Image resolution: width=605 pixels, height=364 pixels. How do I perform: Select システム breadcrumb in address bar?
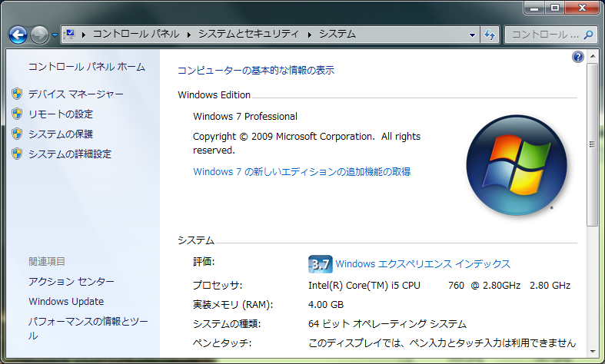[x=337, y=34]
